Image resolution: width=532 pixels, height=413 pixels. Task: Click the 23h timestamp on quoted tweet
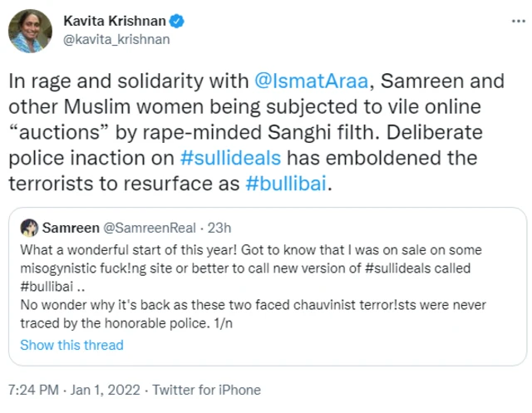219,227
